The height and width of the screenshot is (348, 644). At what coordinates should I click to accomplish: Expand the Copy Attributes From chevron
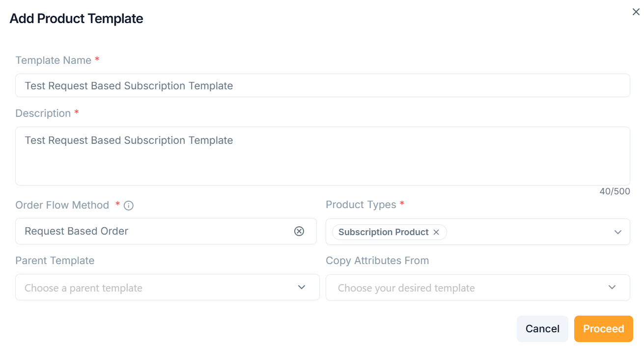point(612,287)
